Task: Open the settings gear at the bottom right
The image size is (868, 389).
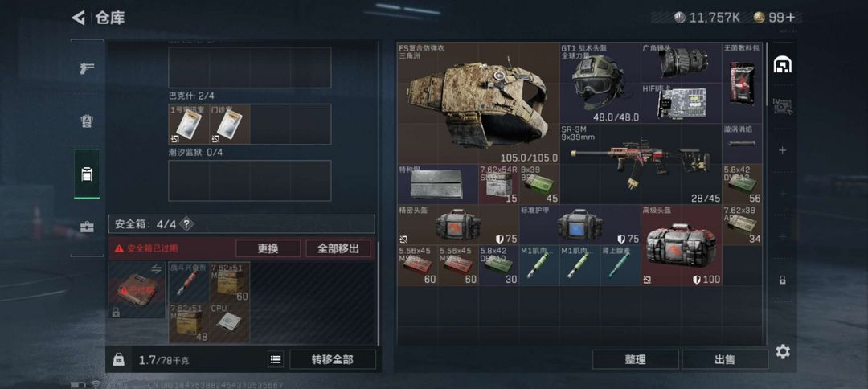Action: click(x=783, y=352)
